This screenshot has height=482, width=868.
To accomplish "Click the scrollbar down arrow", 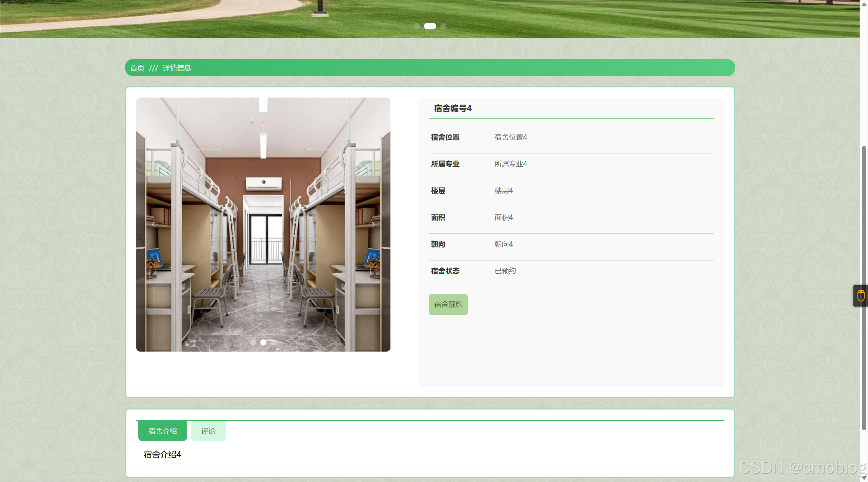I will point(864,478).
